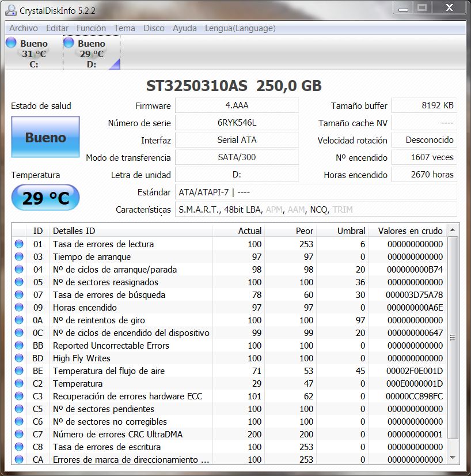Click status orb for reintentos de giro row
Screen dimensions: 471x476
[19, 320]
